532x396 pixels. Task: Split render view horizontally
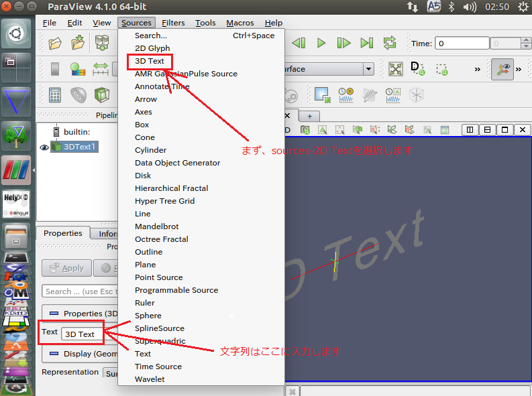point(470,130)
